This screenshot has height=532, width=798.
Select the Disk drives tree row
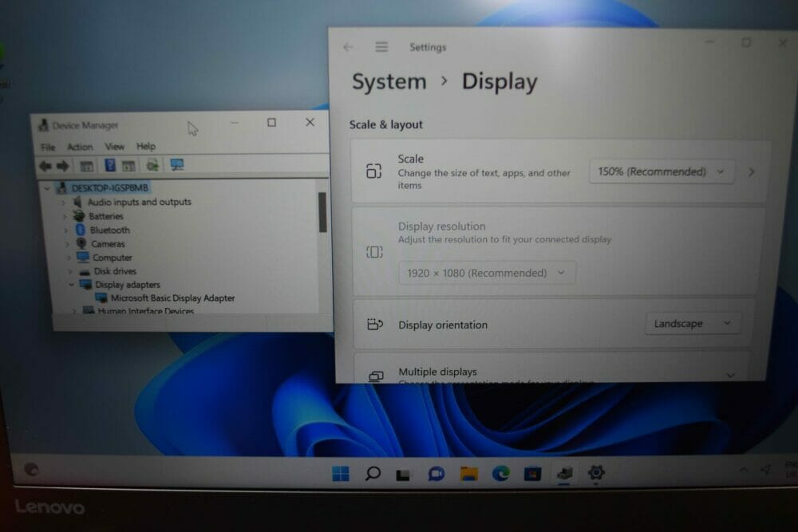(115, 271)
